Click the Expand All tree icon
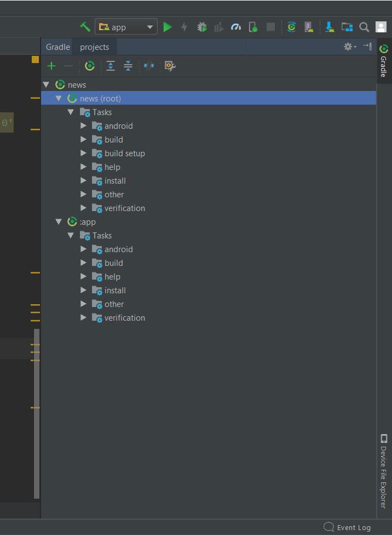The height and width of the screenshot is (535, 392). point(111,66)
